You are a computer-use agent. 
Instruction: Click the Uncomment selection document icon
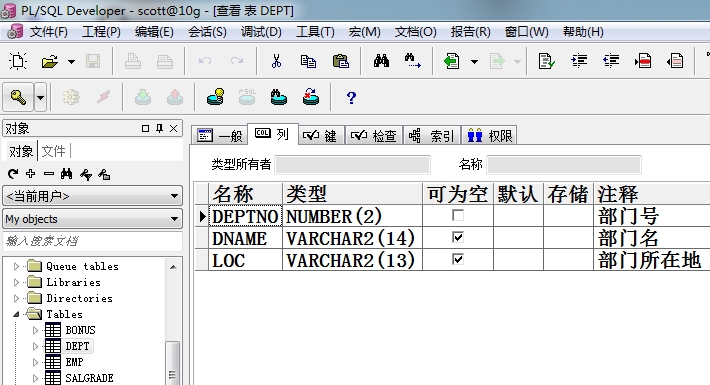[x=675, y=61]
